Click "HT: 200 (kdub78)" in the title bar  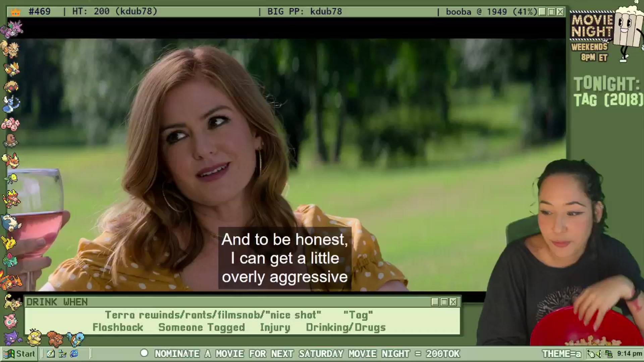click(115, 11)
